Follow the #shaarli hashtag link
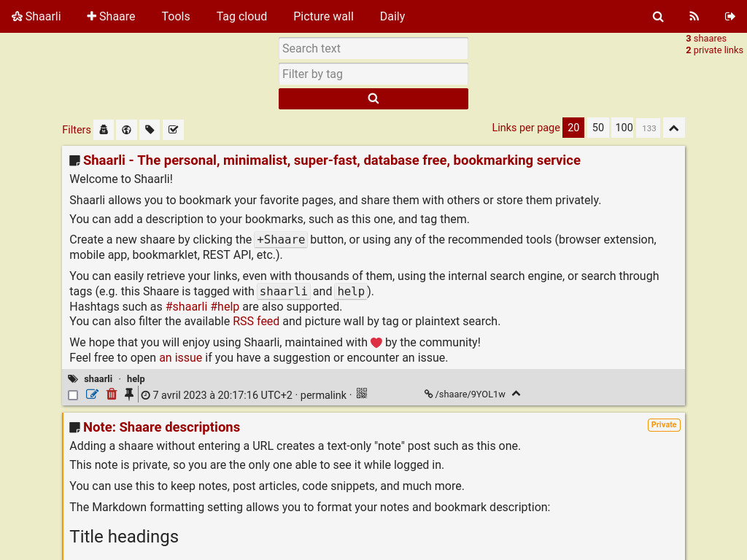Image resolution: width=747 pixels, height=560 pixels. (186, 307)
